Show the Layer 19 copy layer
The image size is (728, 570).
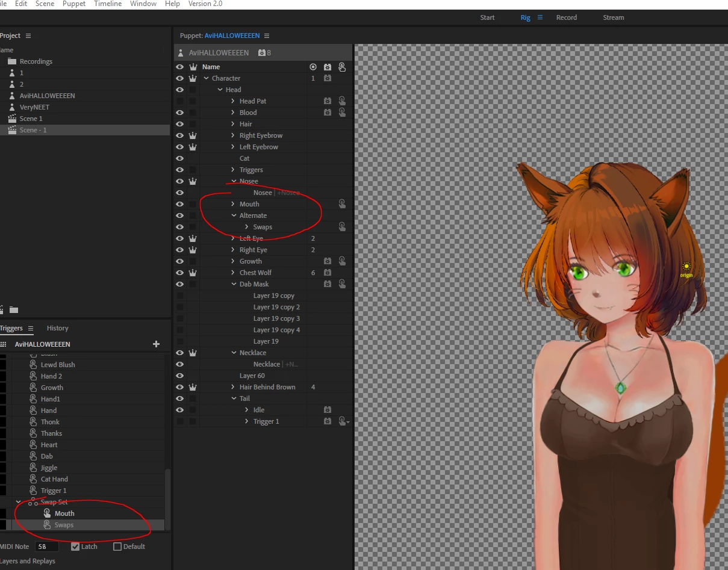[179, 296]
